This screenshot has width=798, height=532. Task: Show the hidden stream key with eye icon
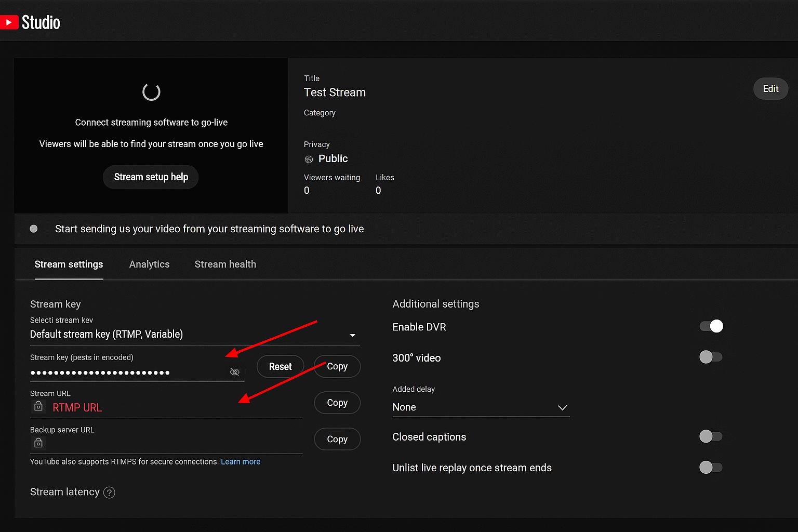coord(235,372)
